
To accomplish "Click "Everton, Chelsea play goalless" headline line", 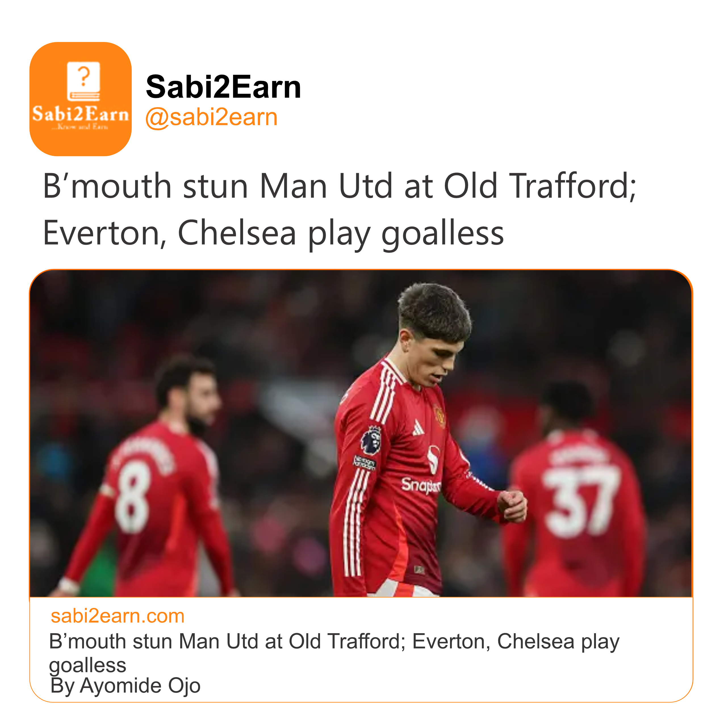I will pyautogui.click(x=273, y=233).
